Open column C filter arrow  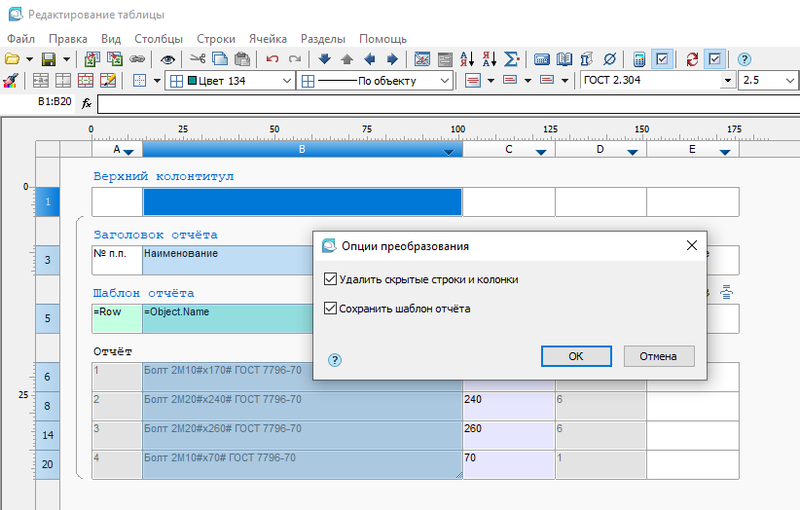(541, 152)
